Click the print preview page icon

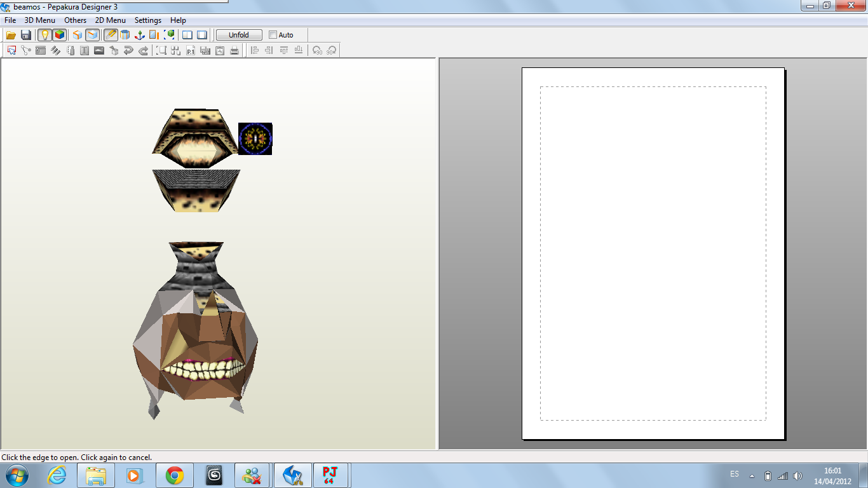click(220, 50)
